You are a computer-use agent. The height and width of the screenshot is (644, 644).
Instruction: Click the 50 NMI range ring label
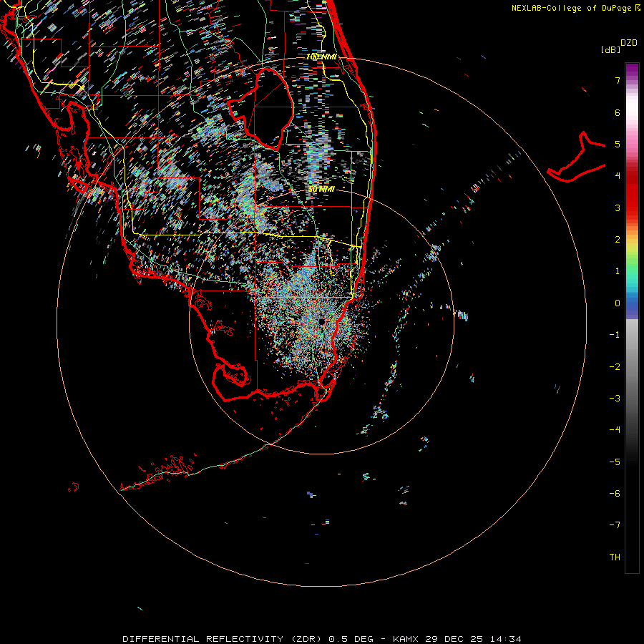(x=321, y=189)
